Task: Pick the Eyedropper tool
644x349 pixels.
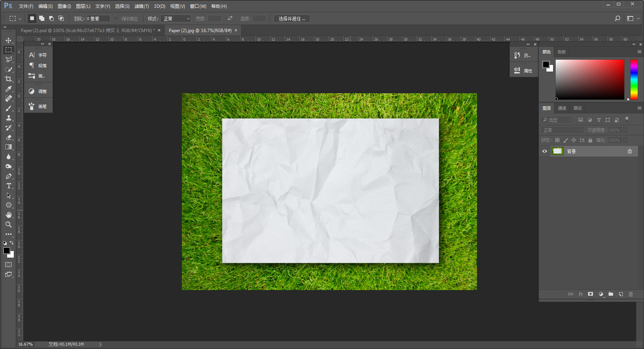Action: point(9,89)
